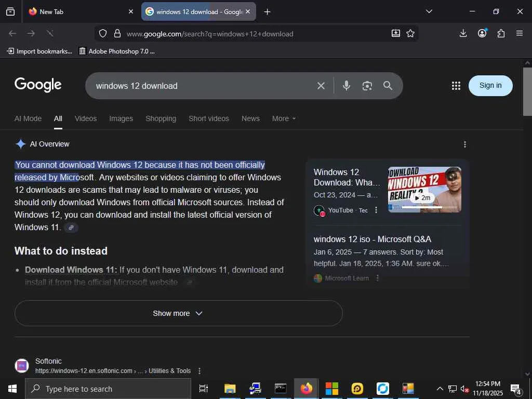Click Download Windows 11 bold link
Image resolution: width=532 pixels, height=399 pixels.
[x=71, y=270]
